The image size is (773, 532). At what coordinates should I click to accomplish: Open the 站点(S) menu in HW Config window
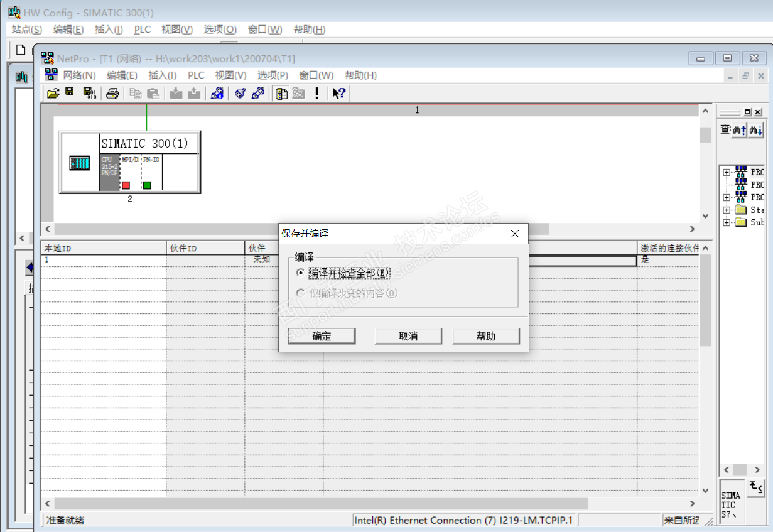27,30
